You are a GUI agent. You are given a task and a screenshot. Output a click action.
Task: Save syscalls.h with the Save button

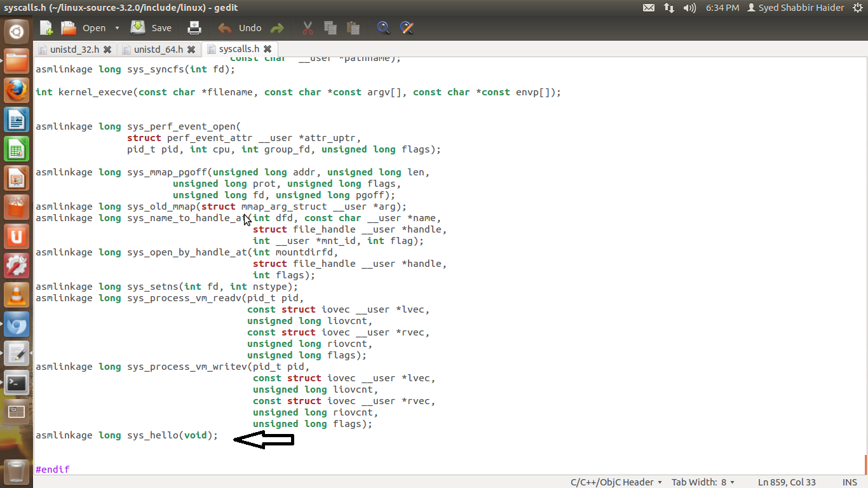coord(151,27)
